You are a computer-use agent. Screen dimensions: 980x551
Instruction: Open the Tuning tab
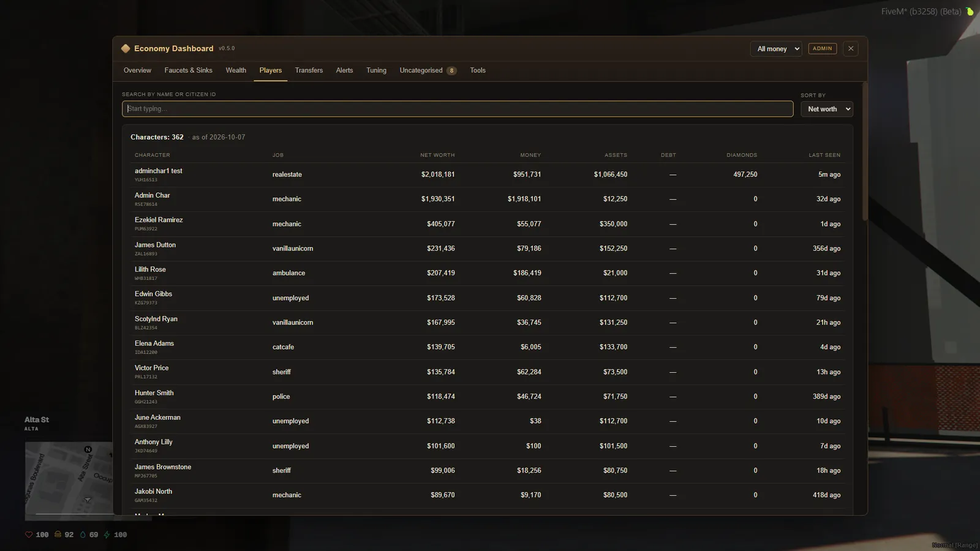coord(376,70)
